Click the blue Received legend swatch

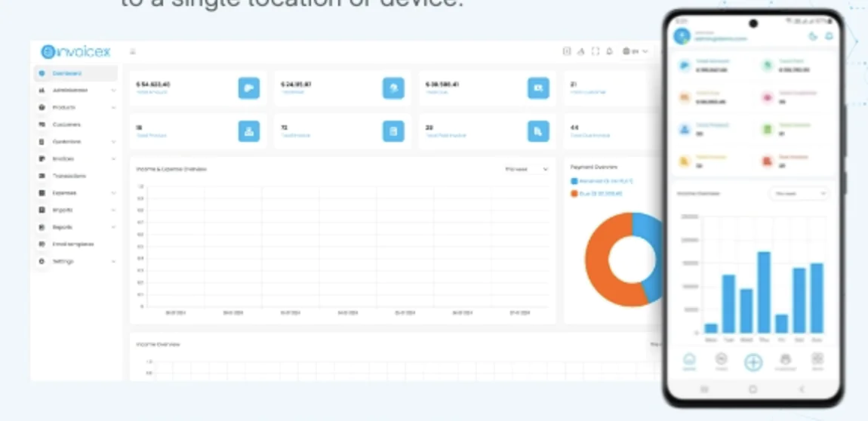pos(574,181)
